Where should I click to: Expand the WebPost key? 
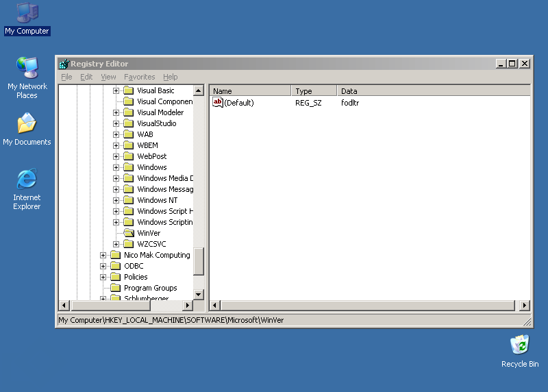pos(116,157)
